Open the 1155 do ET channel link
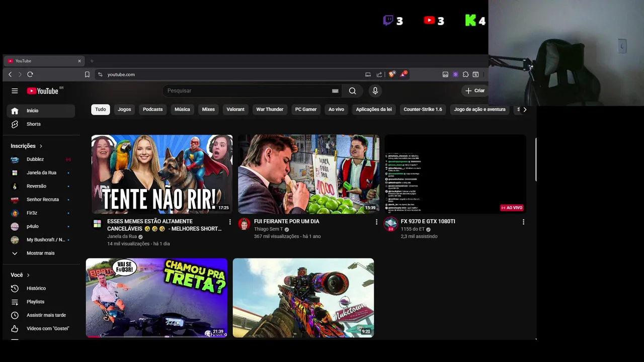644x362 pixels. pyautogui.click(x=413, y=229)
